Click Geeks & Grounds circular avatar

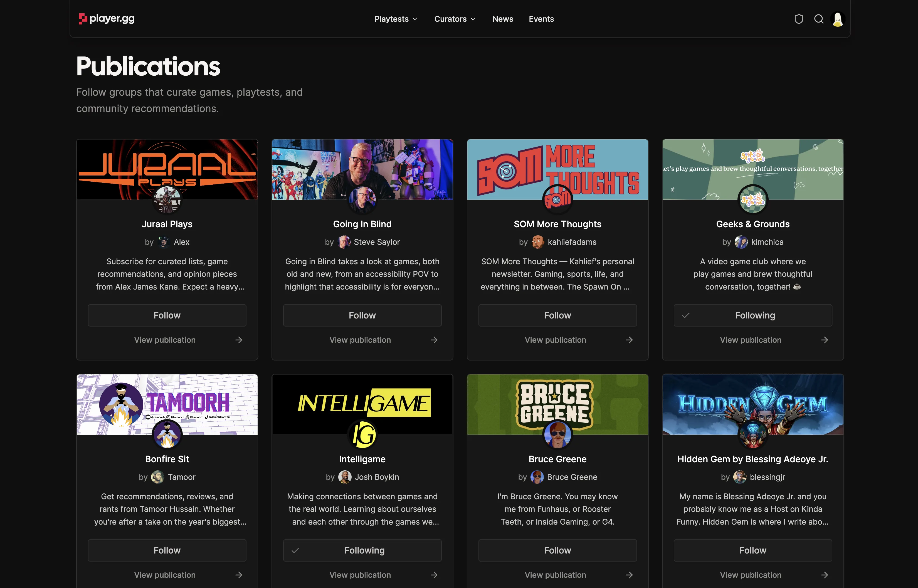(753, 199)
